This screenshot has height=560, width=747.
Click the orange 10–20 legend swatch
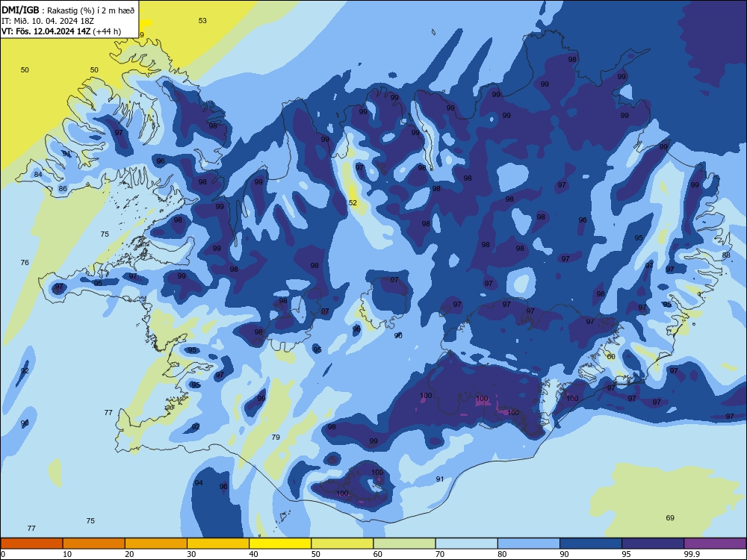[x=94, y=544]
